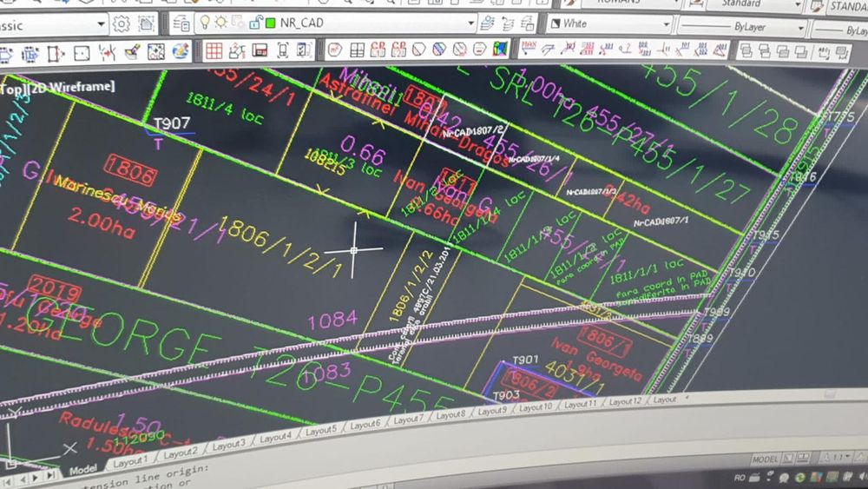Viewport: 868px width, 489px height.
Task: Click the second red CP icon
Action: tap(398, 49)
